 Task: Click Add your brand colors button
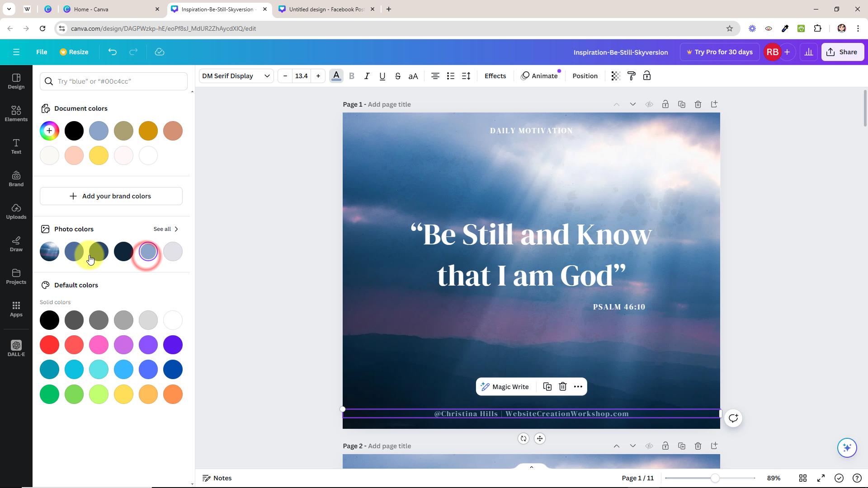point(111,196)
